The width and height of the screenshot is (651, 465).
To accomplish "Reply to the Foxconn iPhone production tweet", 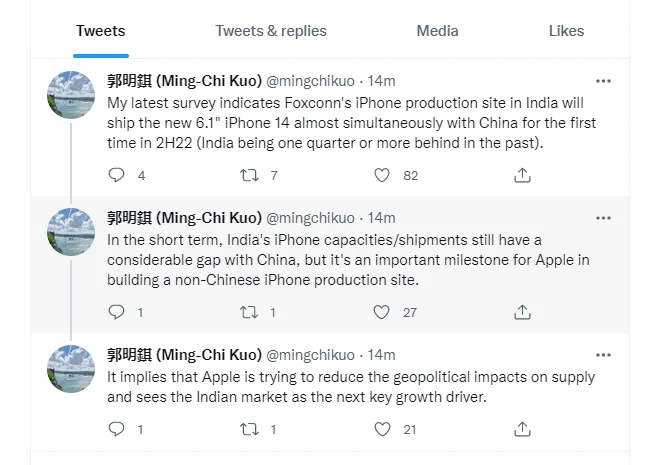I will click(x=116, y=175).
